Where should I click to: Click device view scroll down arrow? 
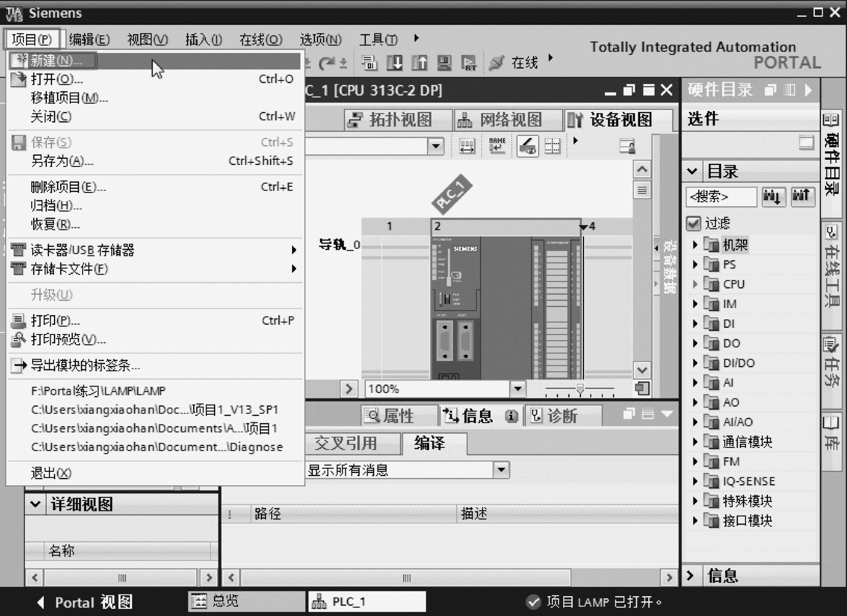[x=642, y=370]
